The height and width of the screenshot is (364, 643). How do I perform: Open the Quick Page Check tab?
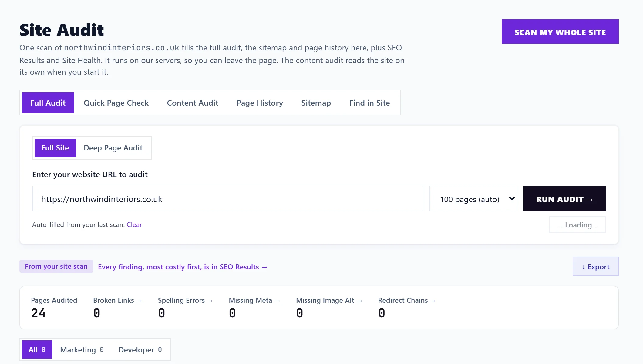click(116, 103)
